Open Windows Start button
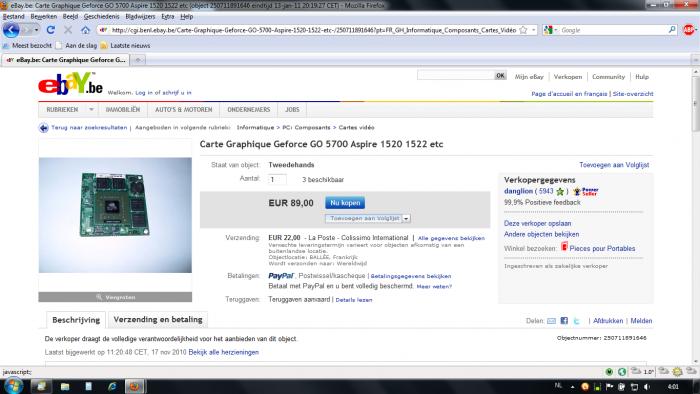This screenshot has width=700, height=394. (x=12, y=386)
